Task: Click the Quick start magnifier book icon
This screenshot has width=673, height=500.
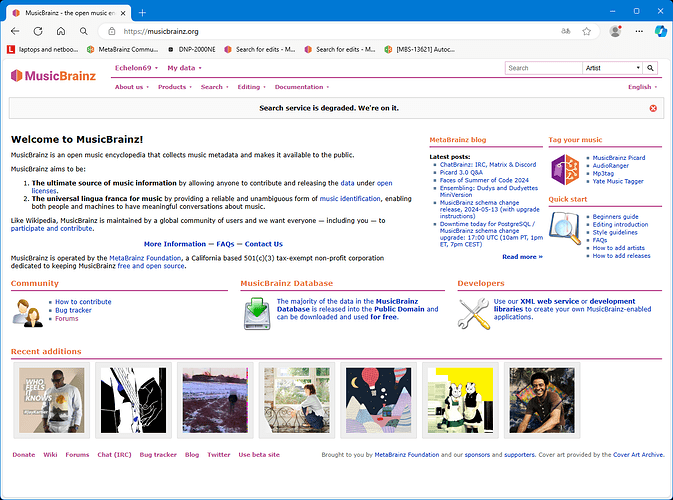Action: click(565, 228)
